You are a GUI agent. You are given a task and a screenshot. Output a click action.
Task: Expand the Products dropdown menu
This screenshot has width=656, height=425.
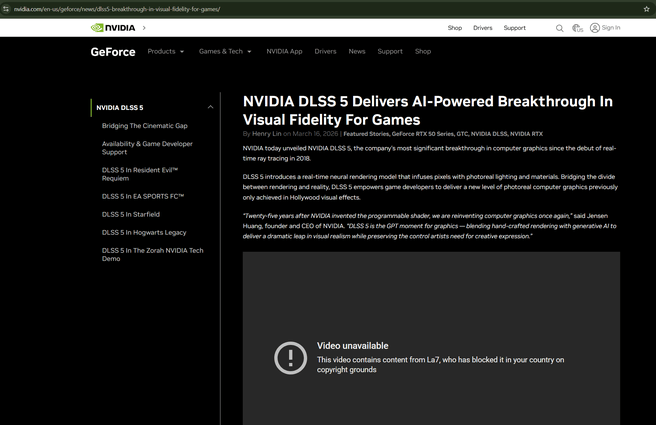tap(166, 51)
